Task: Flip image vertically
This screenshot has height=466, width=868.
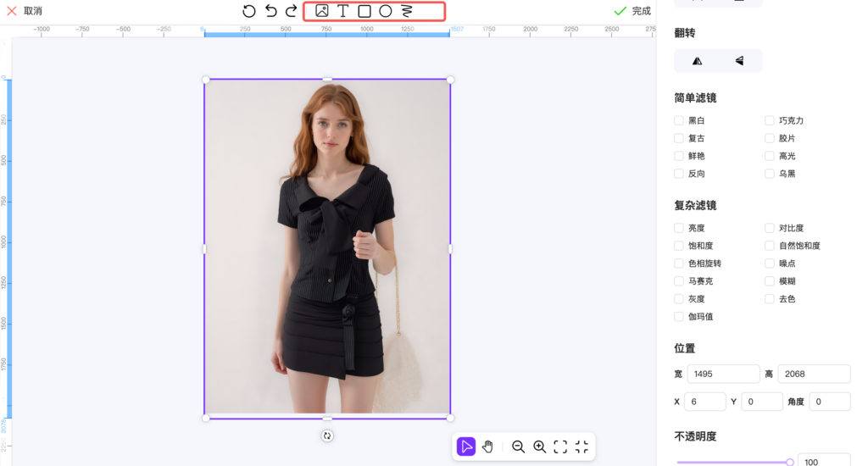Action: pos(739,61)
